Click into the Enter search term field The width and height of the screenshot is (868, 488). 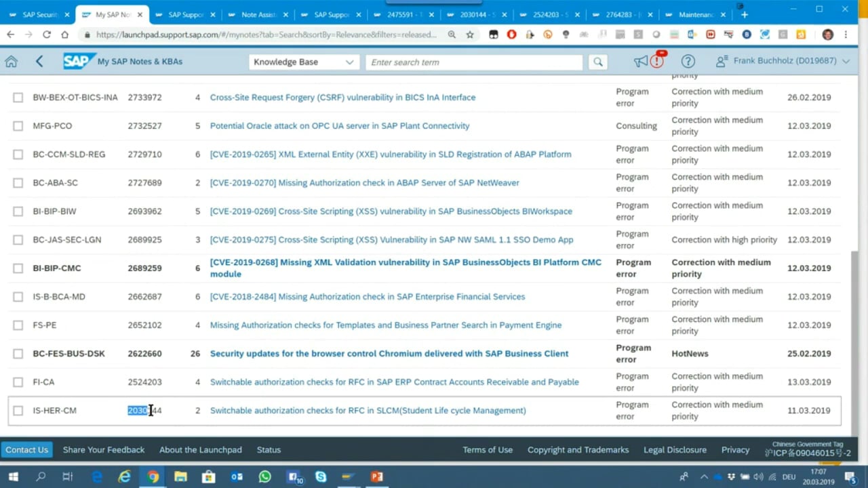point(474,62)
